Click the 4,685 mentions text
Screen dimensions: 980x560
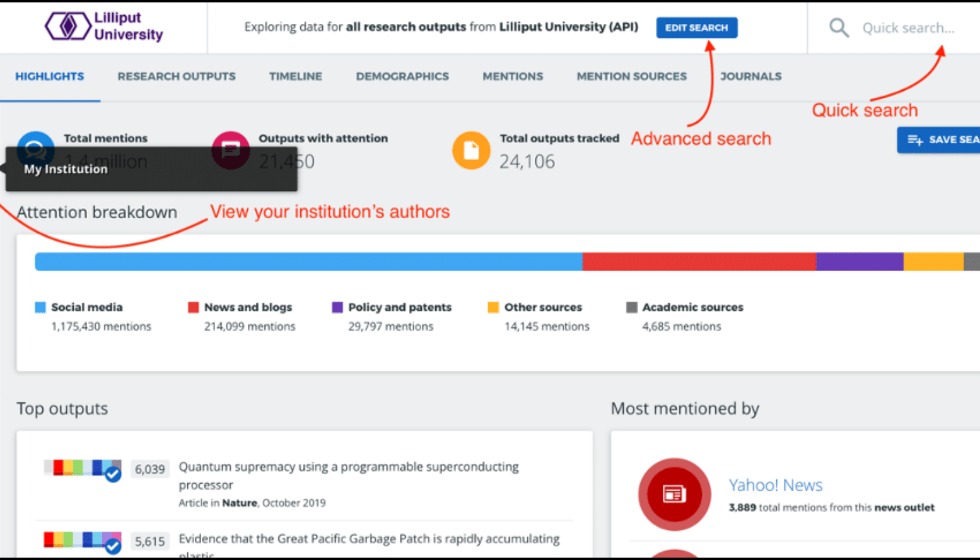(x=682, y=326)
